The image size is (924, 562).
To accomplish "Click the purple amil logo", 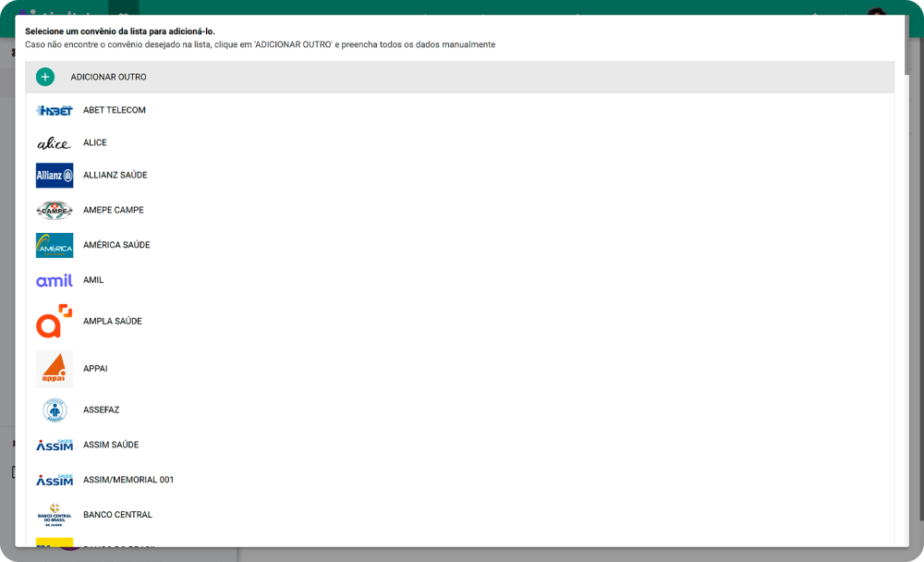I will pos(55,281).
